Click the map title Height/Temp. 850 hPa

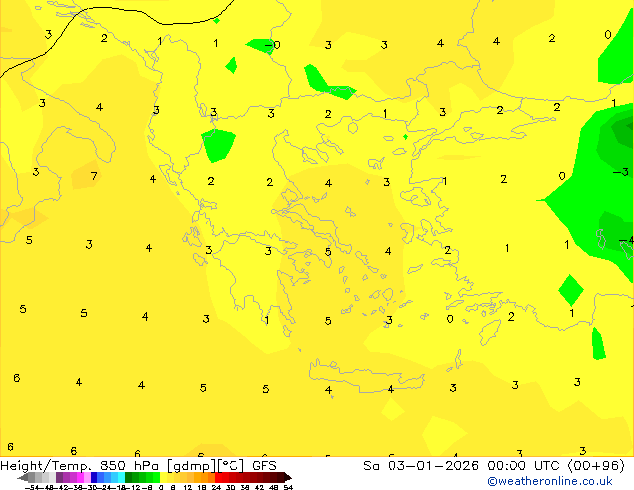tap(79, 465)
